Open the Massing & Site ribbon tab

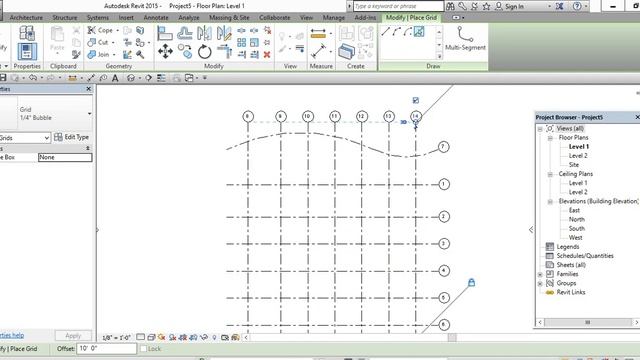pyautogui.click(x=229, y=18)
